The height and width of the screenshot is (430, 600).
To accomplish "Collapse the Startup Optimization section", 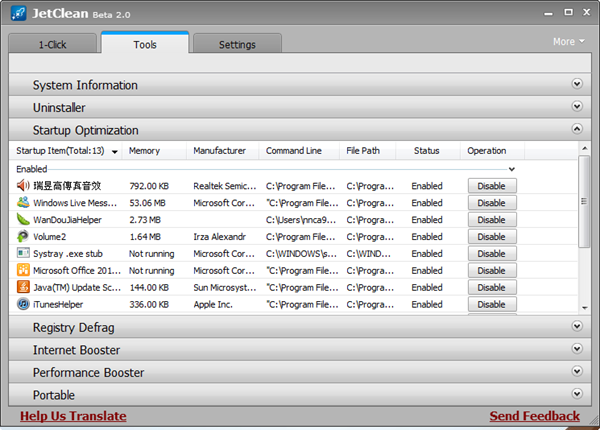I will tap(577, 129).
